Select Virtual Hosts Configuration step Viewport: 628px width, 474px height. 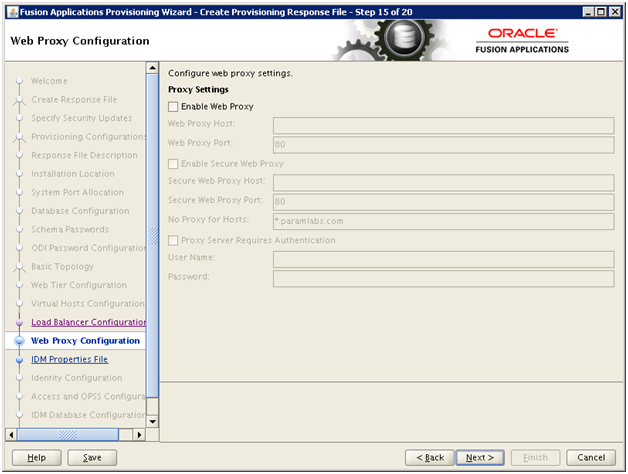tap(88, 304)
